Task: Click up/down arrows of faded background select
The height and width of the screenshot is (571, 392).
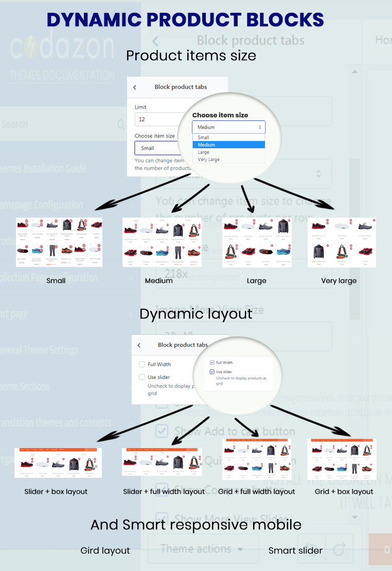Action: click(x=319, y=173)
